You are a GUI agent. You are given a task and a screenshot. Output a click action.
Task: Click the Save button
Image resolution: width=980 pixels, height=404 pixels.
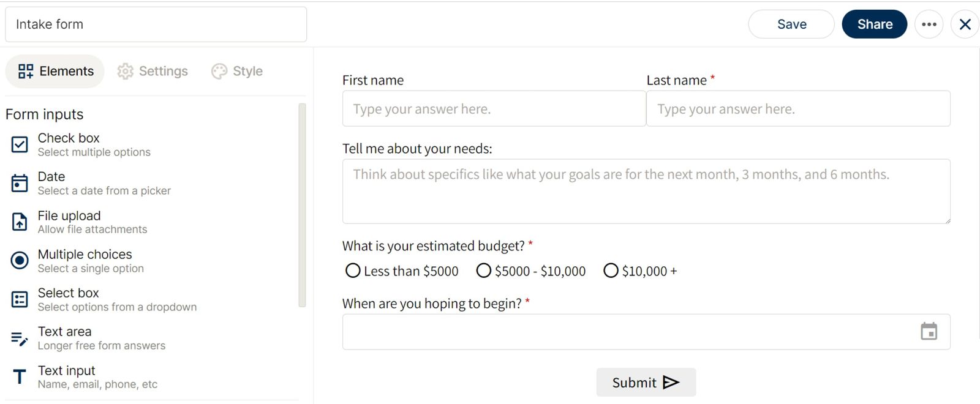point(791,24)
